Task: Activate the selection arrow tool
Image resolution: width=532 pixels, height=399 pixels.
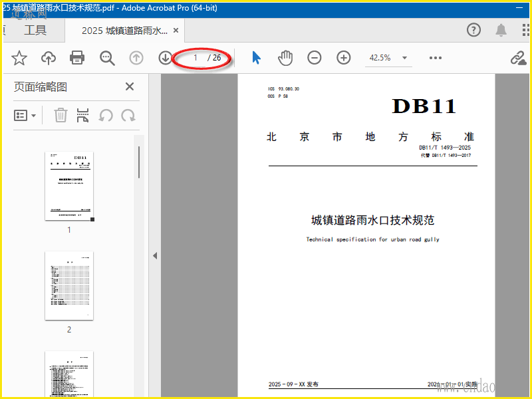Action: click(x=257, y=58)
